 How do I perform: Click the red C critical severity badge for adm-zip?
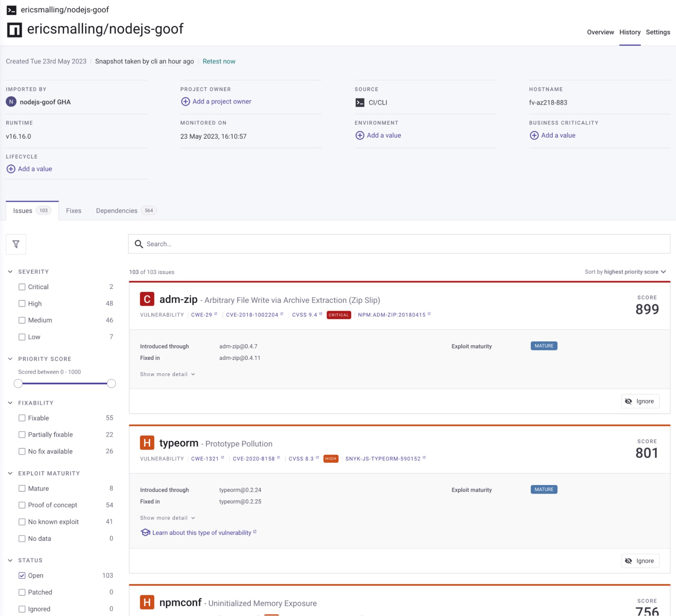(x=147, y=299)
